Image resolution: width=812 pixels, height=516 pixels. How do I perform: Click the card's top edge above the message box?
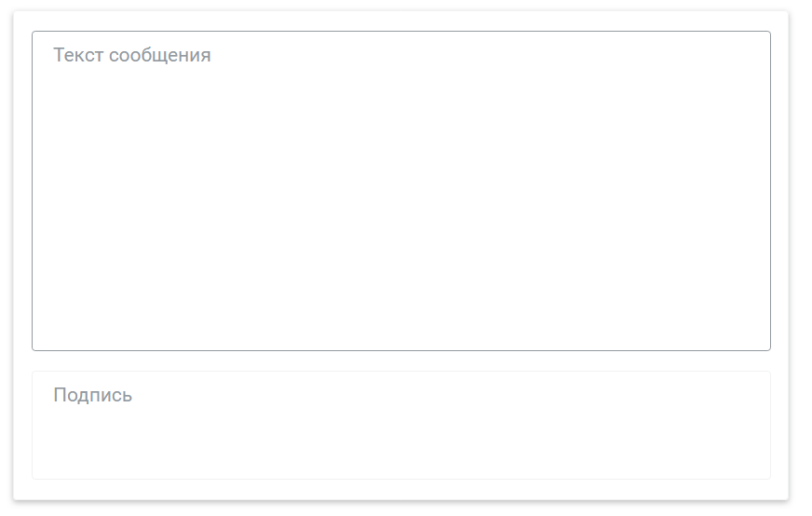(x=400, y=20)
